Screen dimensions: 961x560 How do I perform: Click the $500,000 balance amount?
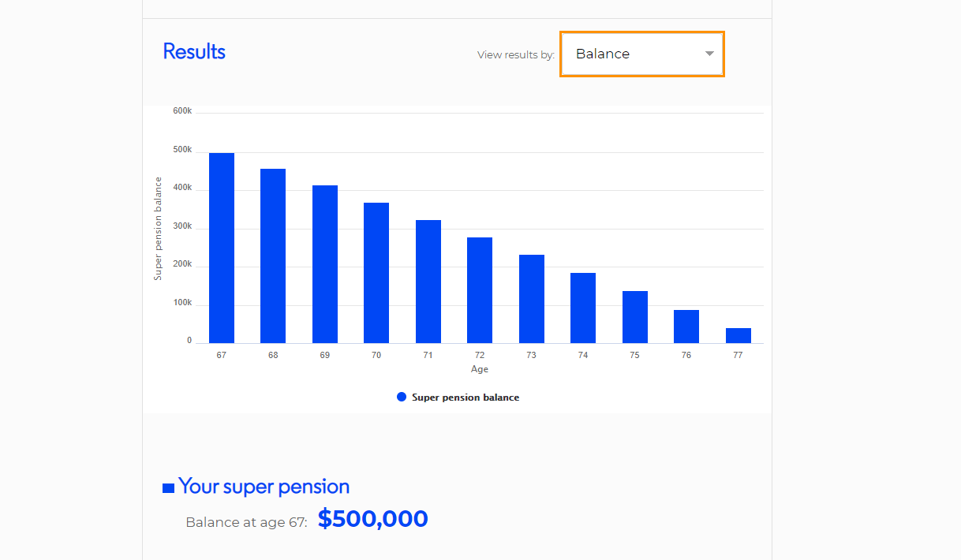(373, 519)
